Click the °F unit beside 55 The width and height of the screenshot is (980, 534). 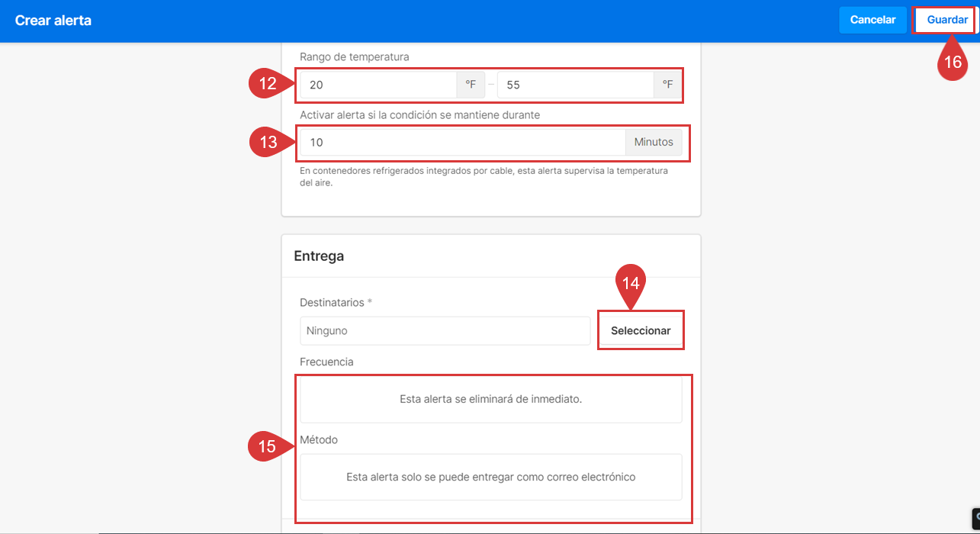coord(667,85)
